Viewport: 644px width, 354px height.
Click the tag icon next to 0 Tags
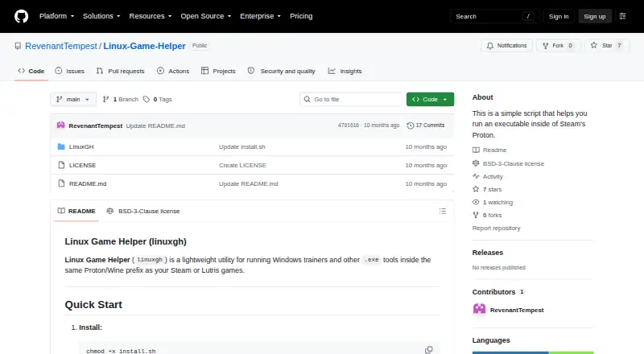[147, 100]
